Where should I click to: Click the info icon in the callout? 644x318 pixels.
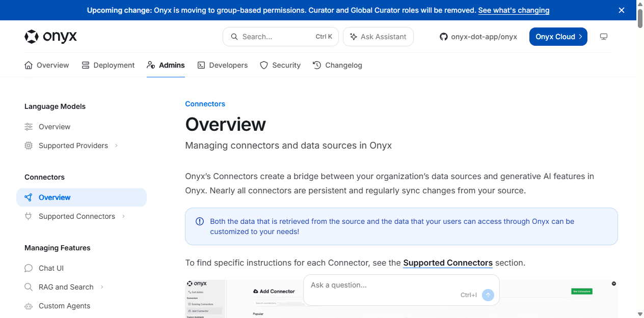click(x=200, y=221)
